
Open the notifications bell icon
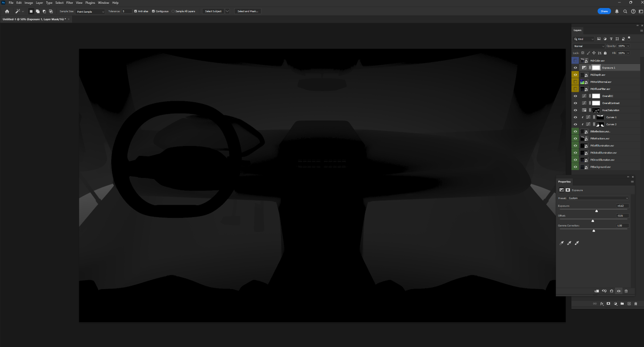click(x=617, y=11)
